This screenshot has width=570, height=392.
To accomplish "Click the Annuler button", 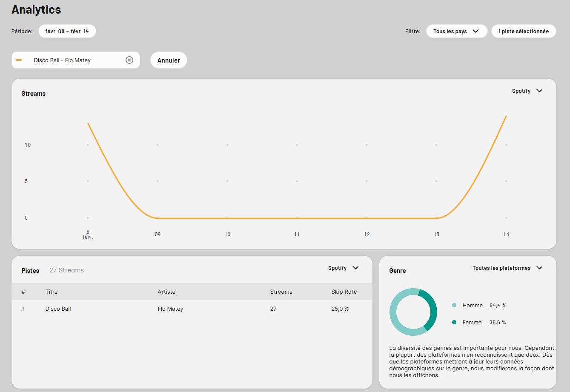I will click(x=169, y=60).
